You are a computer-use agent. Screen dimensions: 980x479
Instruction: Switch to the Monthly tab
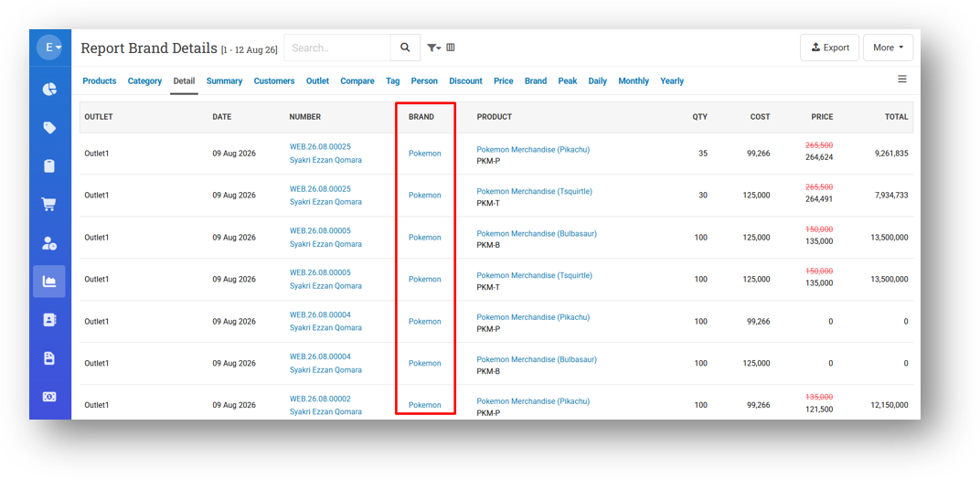(634, 80)
